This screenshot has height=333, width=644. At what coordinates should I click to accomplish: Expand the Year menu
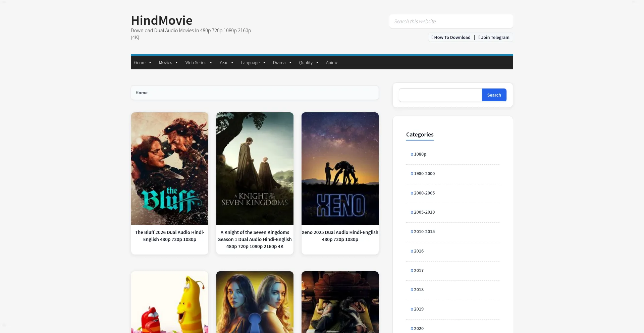[x=226, y=62]
